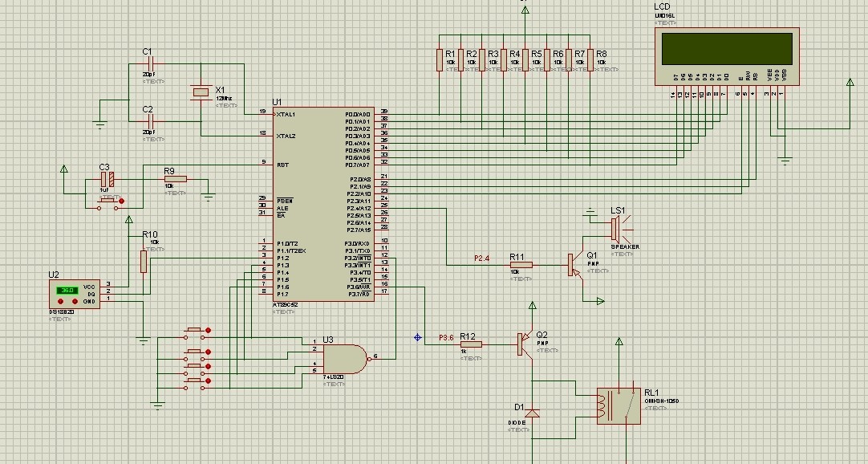The width and height of the screenshot is (868, 464).
Task: Select the U1 AT89C52 microcontroller body
Action: pyautogui.click(x=323, y=205)
